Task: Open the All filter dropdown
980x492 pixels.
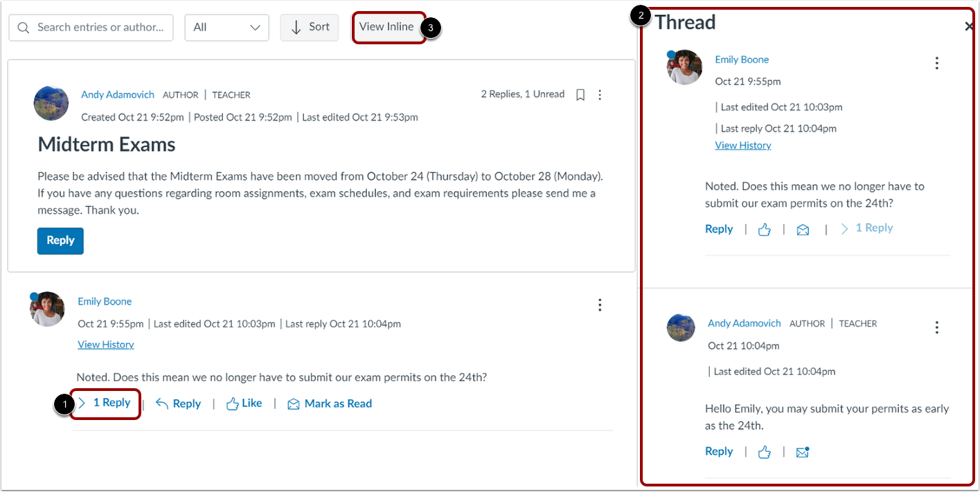Action: (227, 28)
